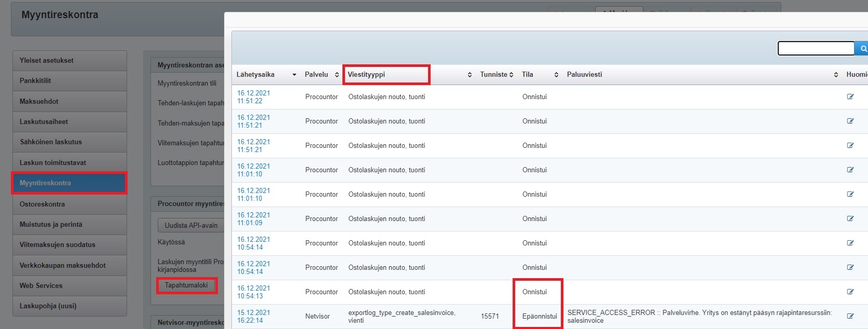The height and width of the screenshot is (329, 868).
Task: Open edit note icon for 11:51:22 row
Action: tap(850, 97)
